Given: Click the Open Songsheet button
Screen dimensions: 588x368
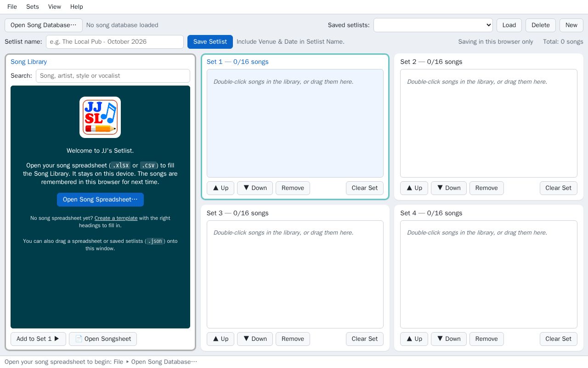Looking at the screenshot, I should point(103,339).
